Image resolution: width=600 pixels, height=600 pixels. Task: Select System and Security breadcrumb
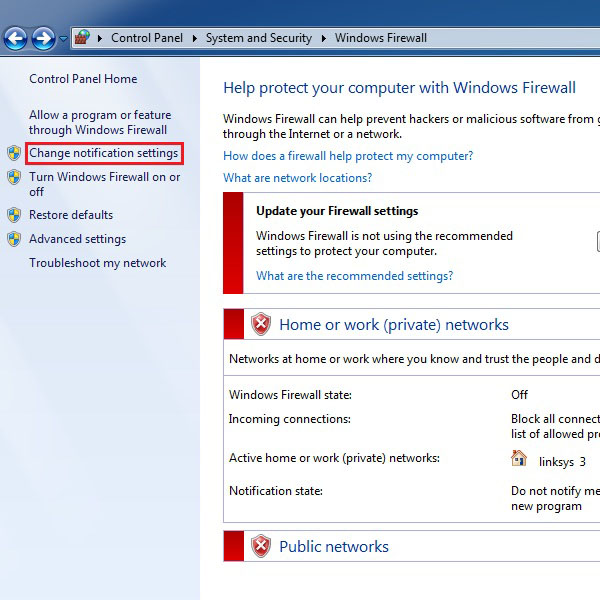pyautogui.click(x=259, y=38)
